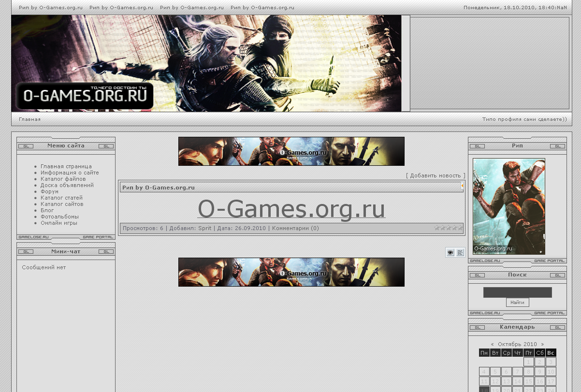This screenshot has width=581, height=392.
Task: Rate the news with the first star
Action: (437, 228)
